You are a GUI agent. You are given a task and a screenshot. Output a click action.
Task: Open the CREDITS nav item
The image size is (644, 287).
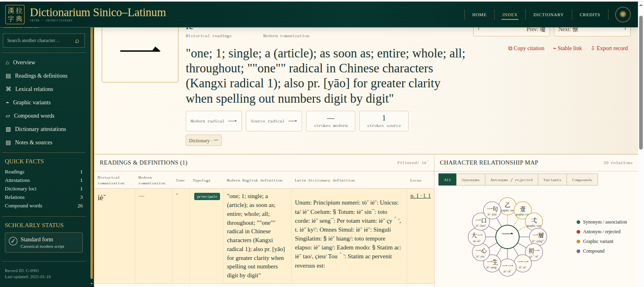590,15
